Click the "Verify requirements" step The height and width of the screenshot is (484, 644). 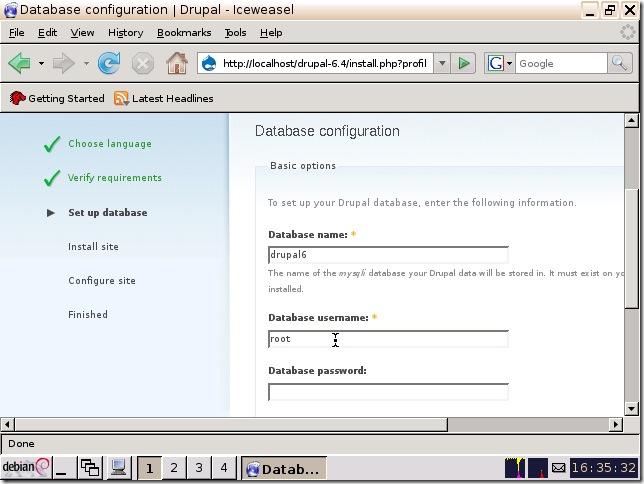pyautogui.click(x=115, y=177)
